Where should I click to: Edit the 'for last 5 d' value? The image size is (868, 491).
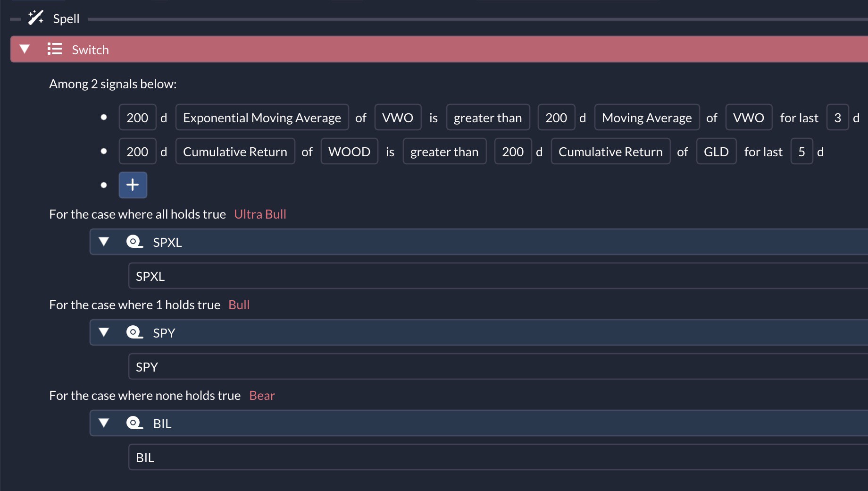tap(801, 151)
